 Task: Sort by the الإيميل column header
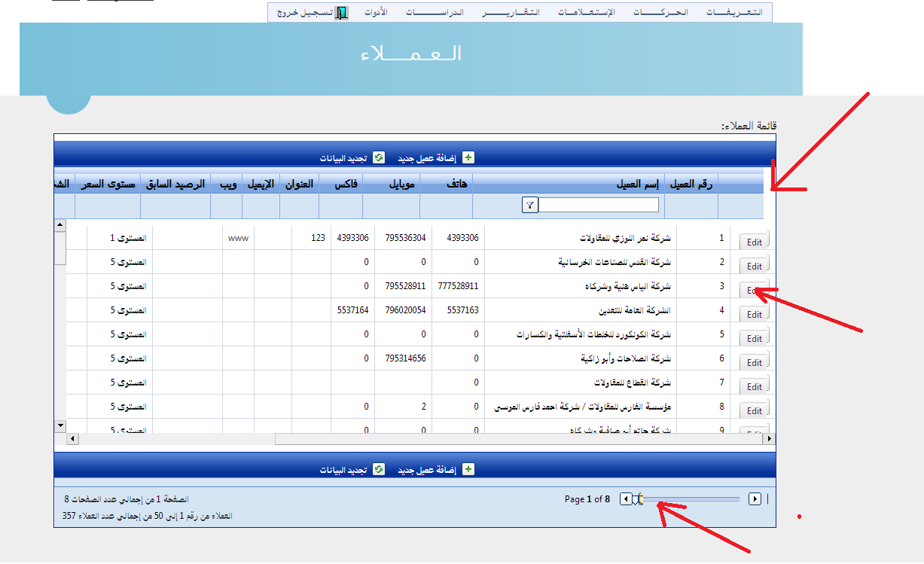click(x=261, y=183)
